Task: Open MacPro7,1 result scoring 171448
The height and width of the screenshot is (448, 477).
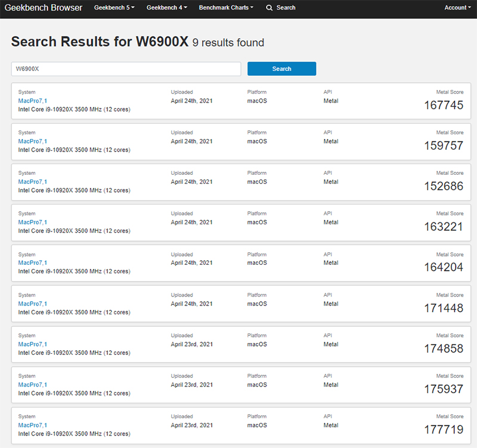Action: pyautogui.click(x=33, y=304)
